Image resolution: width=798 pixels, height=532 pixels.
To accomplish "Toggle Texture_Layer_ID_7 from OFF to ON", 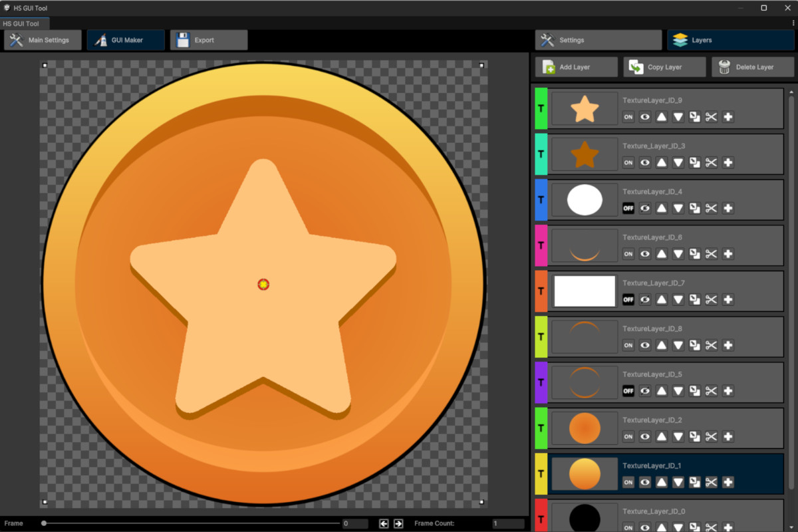I will [628, 299].
